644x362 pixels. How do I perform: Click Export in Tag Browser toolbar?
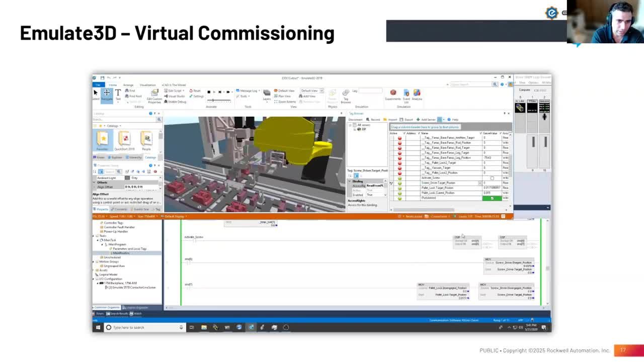[408, 120]
